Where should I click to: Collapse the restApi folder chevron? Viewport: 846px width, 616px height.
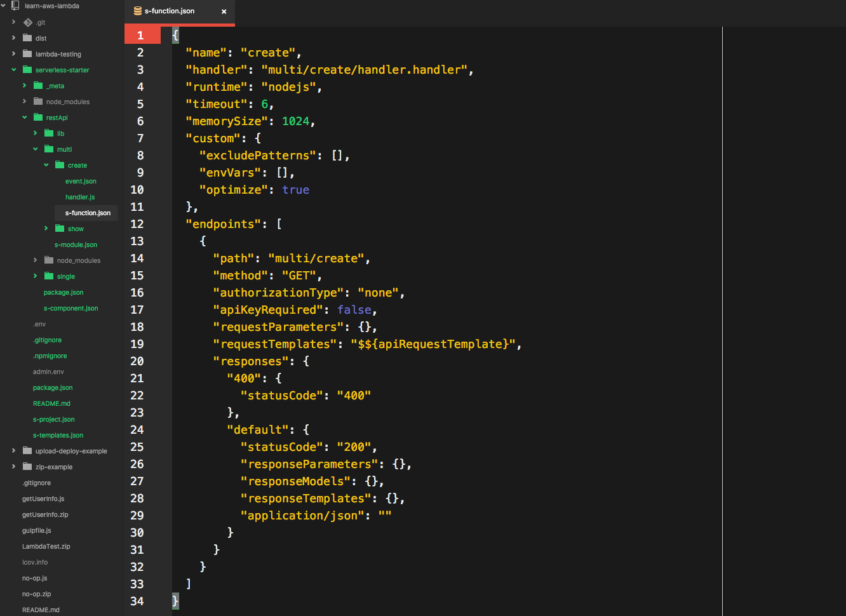coord(24,117)
